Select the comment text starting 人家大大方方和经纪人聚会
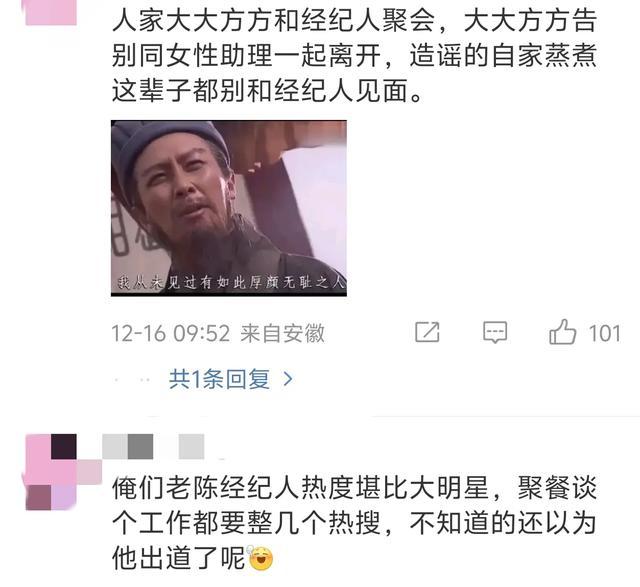Image resolution: width=640 pixels, height=587 pixels. (x=355, y=56)
